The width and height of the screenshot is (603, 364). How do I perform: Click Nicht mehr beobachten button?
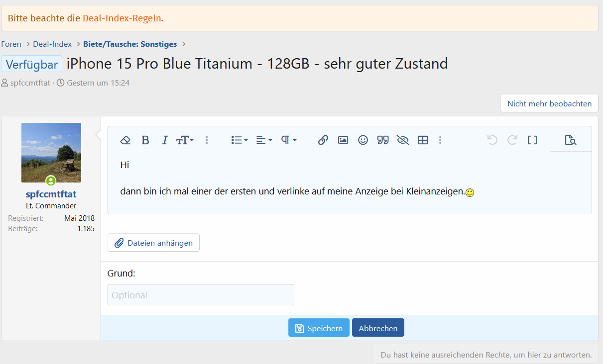point(549,103)
